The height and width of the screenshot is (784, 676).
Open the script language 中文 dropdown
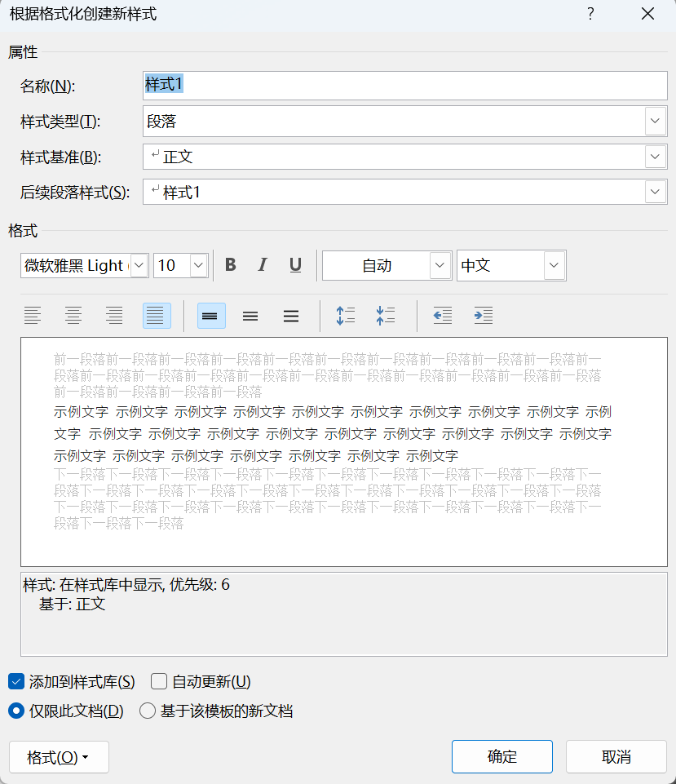coord(554,265)
